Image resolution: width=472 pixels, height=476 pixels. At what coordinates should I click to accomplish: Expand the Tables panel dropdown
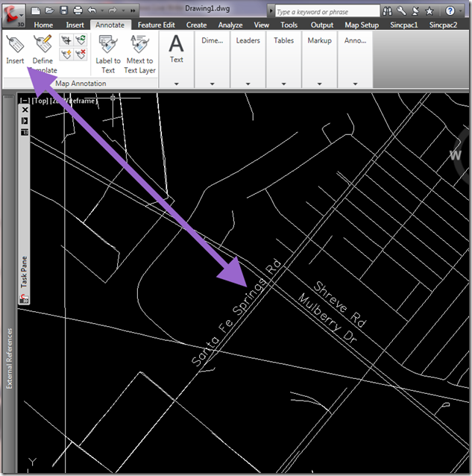click(283, 84)
